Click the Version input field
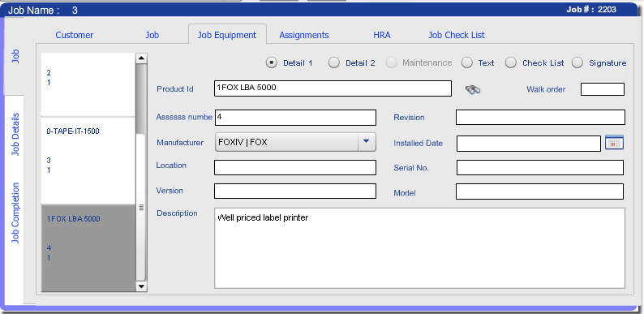The height and width of the screenshot is (314, 644). tap(295, 191)
